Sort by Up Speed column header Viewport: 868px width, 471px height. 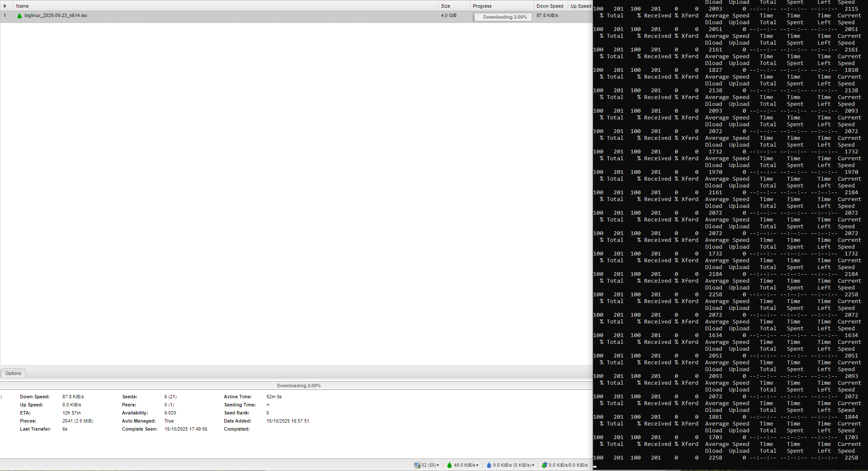click(x=580, y=6)
